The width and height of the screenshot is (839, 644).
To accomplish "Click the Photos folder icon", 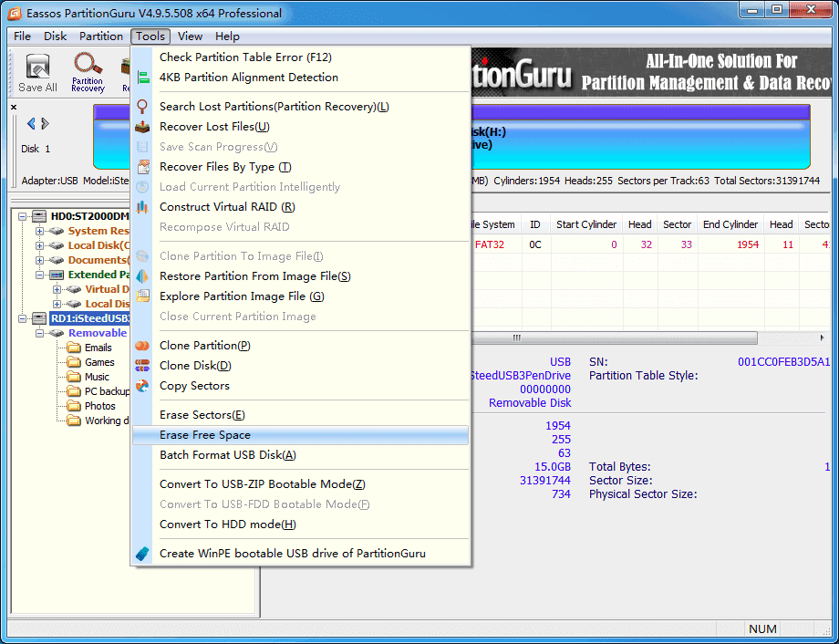I will (74, 406).
